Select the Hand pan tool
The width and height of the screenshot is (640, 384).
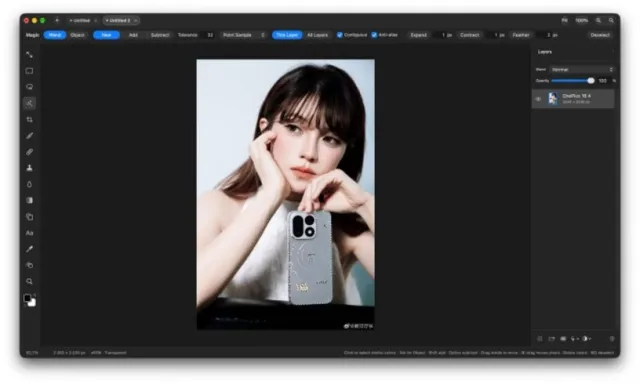tap(29, 265)
